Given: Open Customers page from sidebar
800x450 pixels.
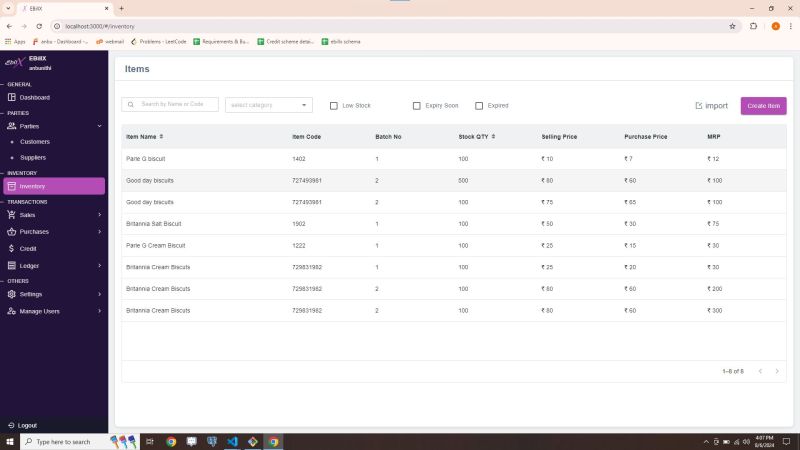Looking at the screenshot, I should tap(34, 142).
